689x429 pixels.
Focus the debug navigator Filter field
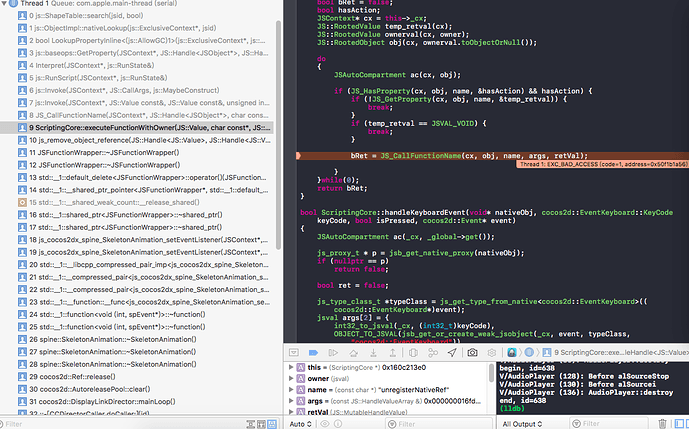click(121, 424)
